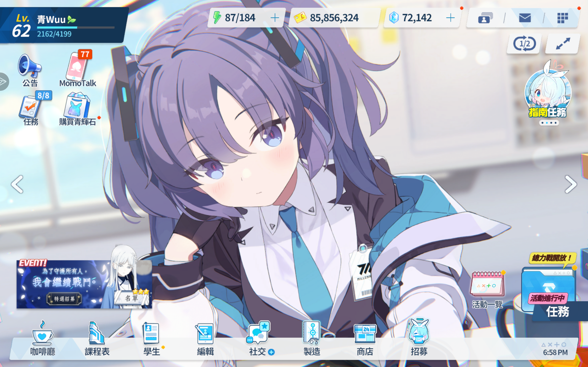Open the grid menu icon at top right
The width and height of the screenshot is (588, 367).
coord(562,18)
